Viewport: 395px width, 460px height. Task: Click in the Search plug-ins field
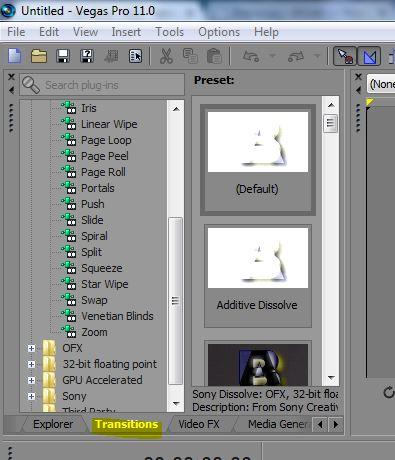tap(102, 85)
